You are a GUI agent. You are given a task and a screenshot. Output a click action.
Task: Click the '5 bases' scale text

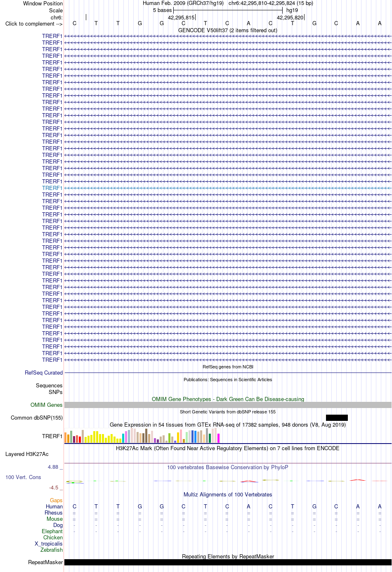(162, 10)
